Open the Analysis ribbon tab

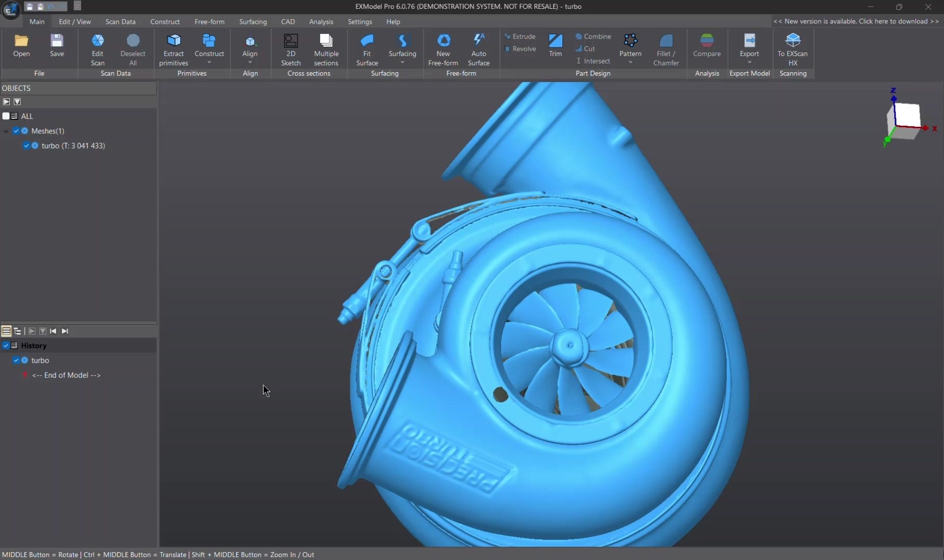(321, 22)
